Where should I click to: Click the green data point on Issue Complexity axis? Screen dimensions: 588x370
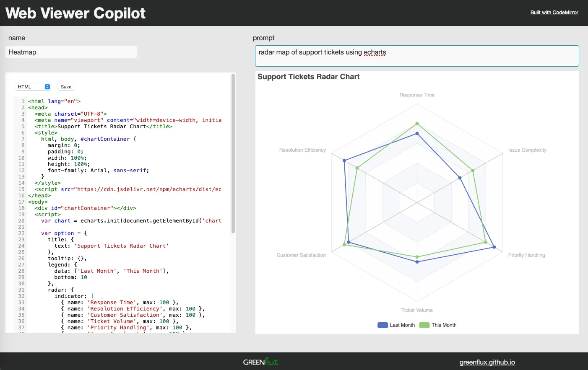(x=473, y=171)
